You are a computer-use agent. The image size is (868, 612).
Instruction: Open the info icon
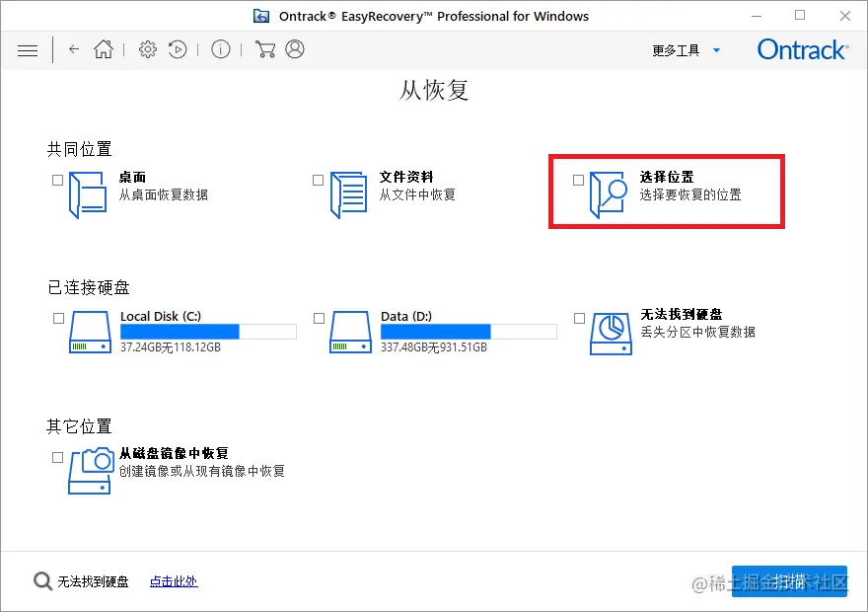[221, 49]
